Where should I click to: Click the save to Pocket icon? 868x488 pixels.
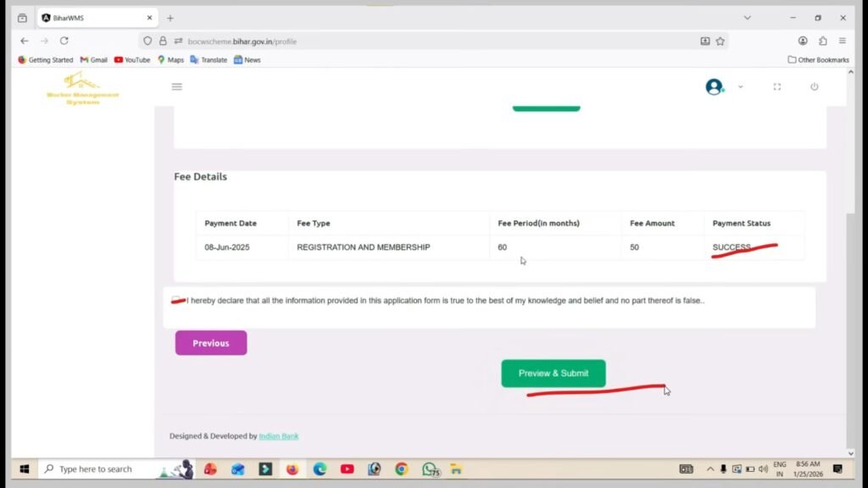click(704, 40)
